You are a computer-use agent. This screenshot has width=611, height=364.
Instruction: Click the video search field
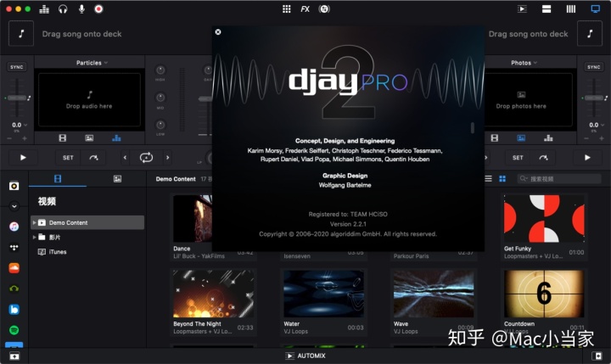[x=559, y=178]
